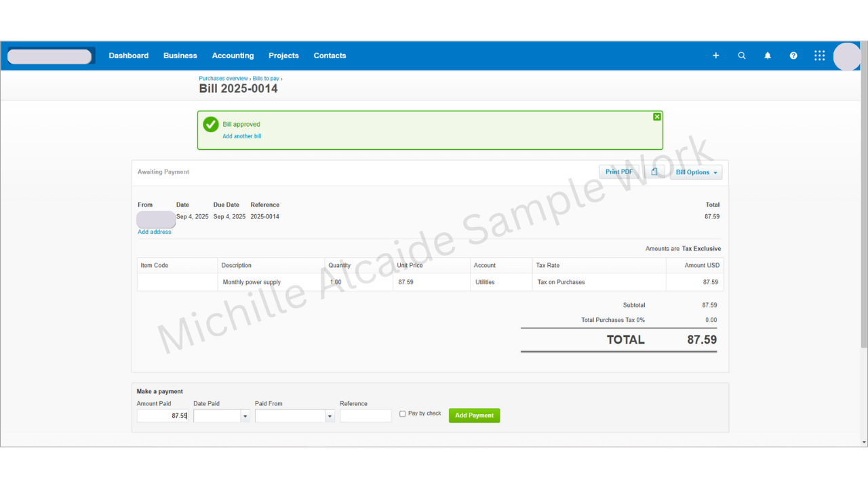Click the Monthly power supply description
Image resolution: width=868 pixels, height=488 pixels.
coord(252,282)
